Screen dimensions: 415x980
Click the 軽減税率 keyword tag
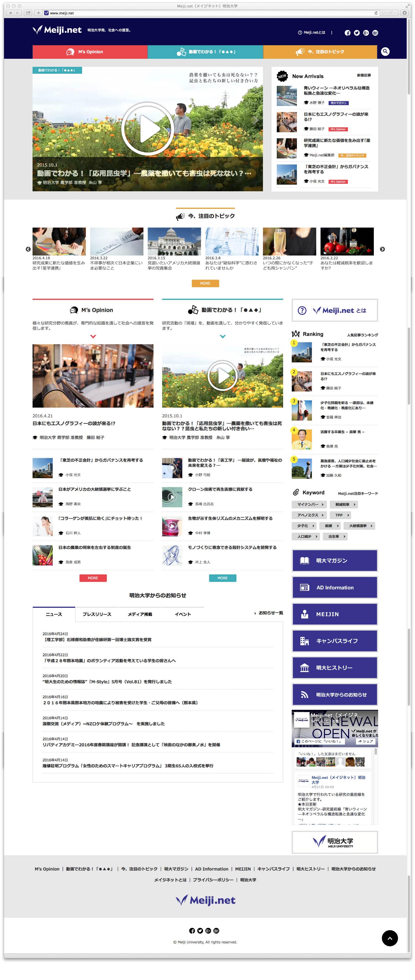coord(344,504)
